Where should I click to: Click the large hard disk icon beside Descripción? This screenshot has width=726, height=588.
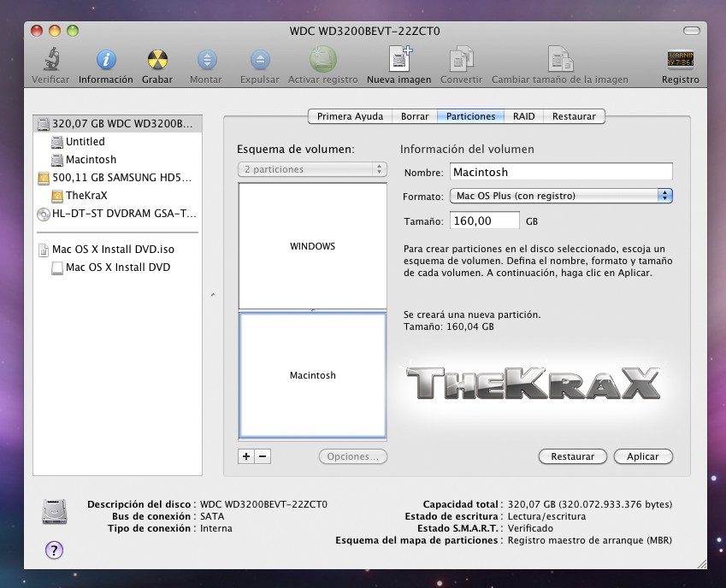55,512
